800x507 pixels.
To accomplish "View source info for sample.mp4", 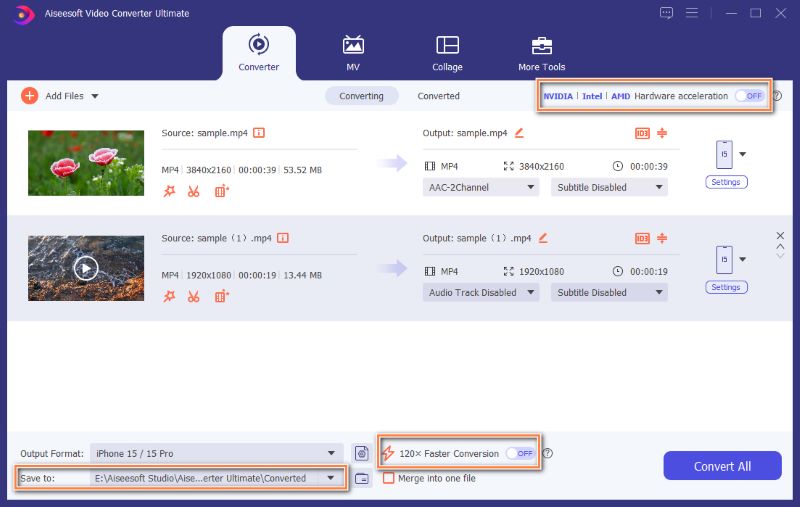I will (x=259, y=133).
